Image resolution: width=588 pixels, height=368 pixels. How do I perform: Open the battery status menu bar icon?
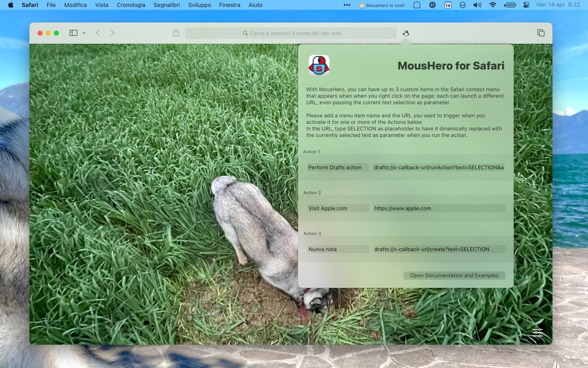point(510,5)
